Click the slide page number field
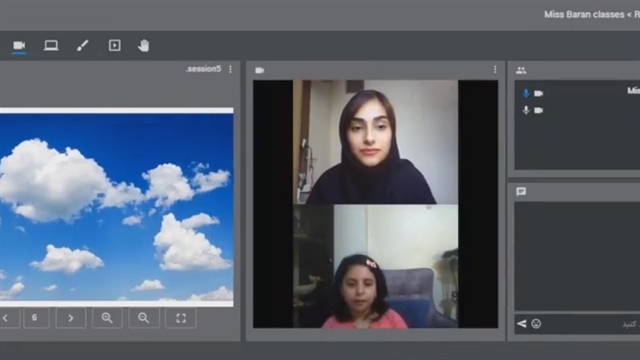Screen dimensions: 640x360 pyautogui.click(x=36, y=318)
